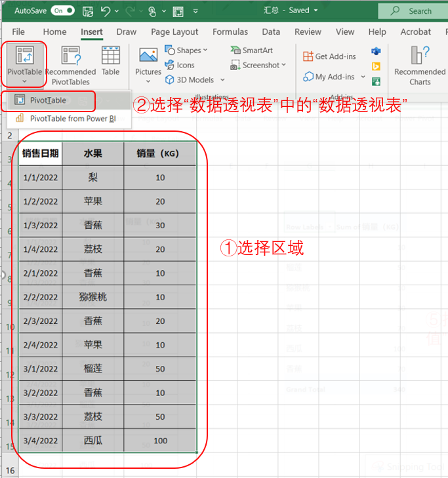The width and height of the screenshot is (448, 478).
Task: Click the Save icon in title bar
Action: 88,12
